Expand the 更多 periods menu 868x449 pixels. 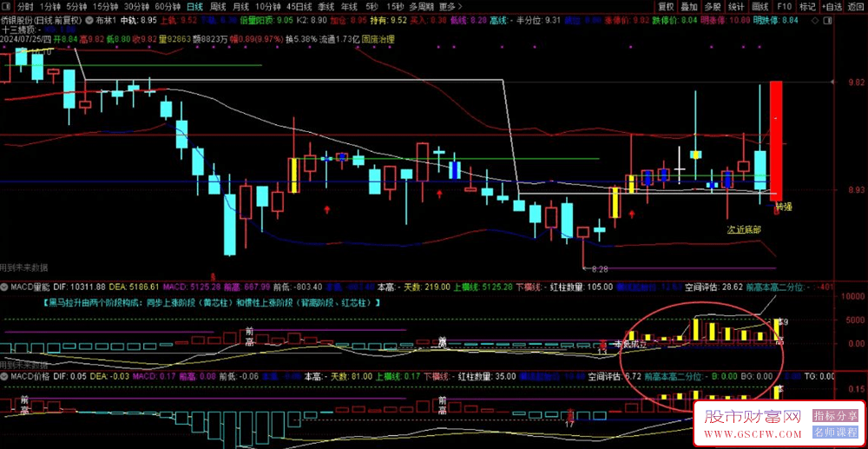pyautogui.click(x=450, y=7)
